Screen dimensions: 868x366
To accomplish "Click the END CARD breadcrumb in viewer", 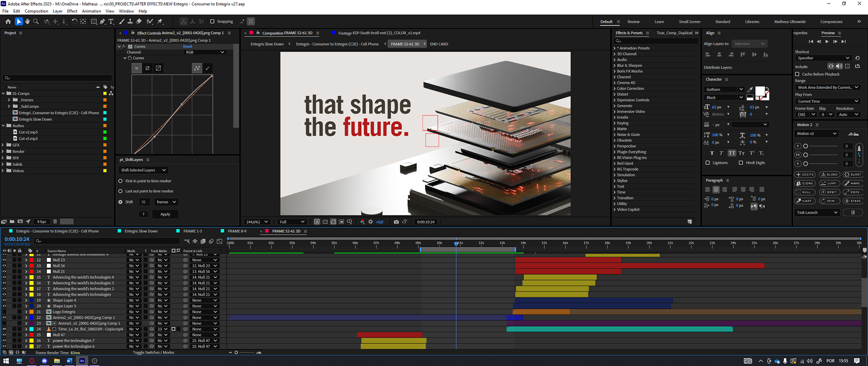I will [439, 44].
